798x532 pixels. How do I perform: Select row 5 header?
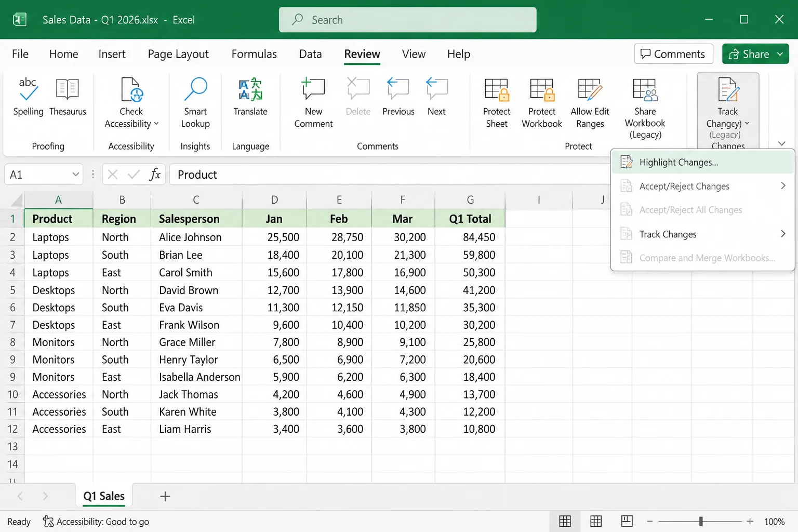pos(12,290)
